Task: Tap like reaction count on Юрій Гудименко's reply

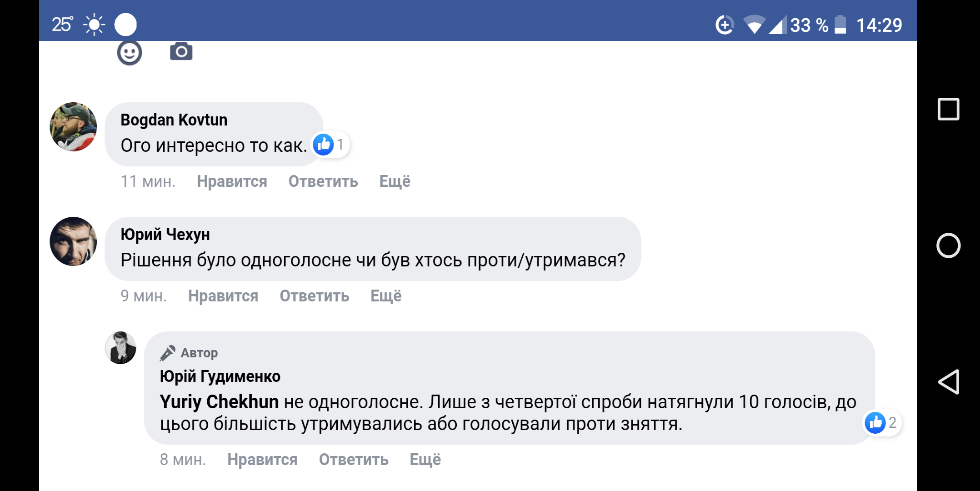Action: click(882, 423)
